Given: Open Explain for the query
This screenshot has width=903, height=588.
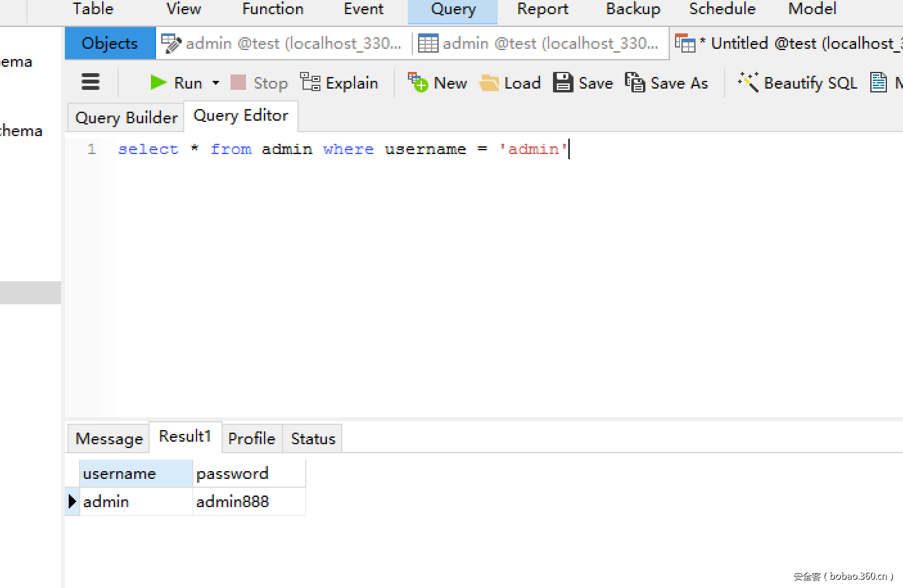Looking at the screenshot, I should coord(339,82).
